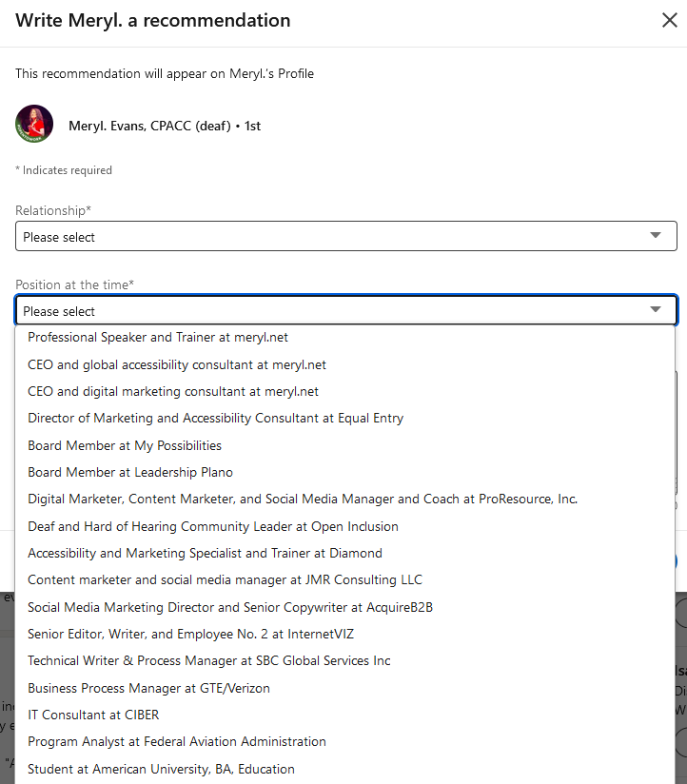
Task: Select CEO and global accessibility consultant option
Action: click(176, 364)
